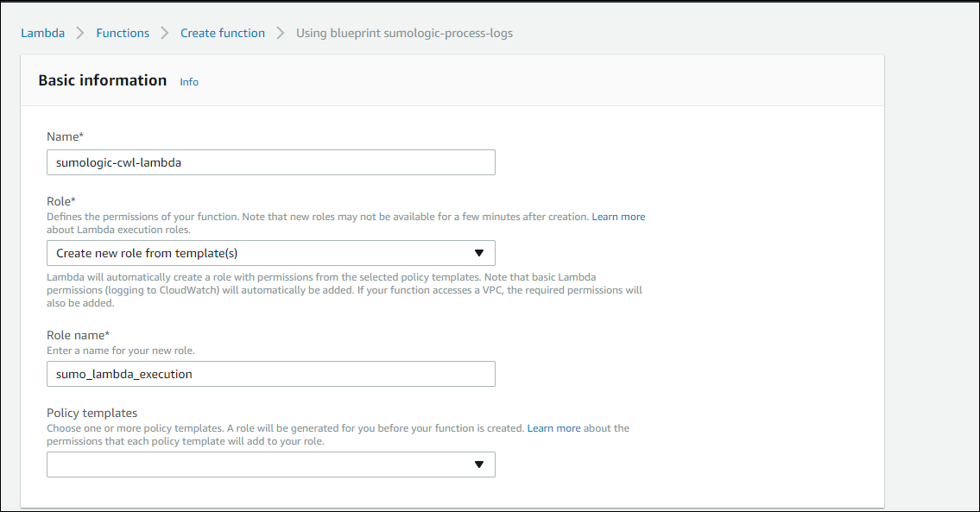Click the Basic information heading
The width and height of the screenshot is (980, 512).
coord(102,80)
